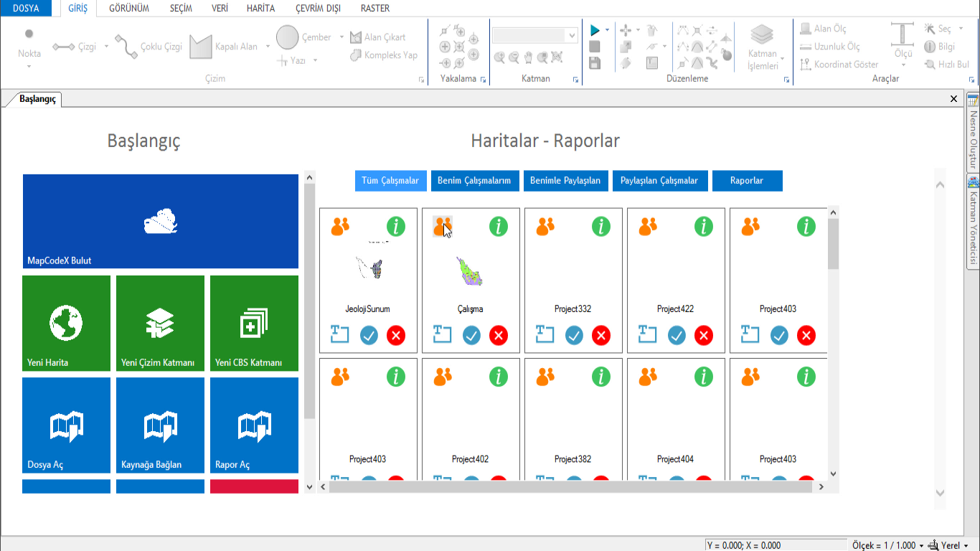Viewport: 980px width, 551px height.
Task: Click the info icon on Project382 card
Action: (x=601, y=377)
